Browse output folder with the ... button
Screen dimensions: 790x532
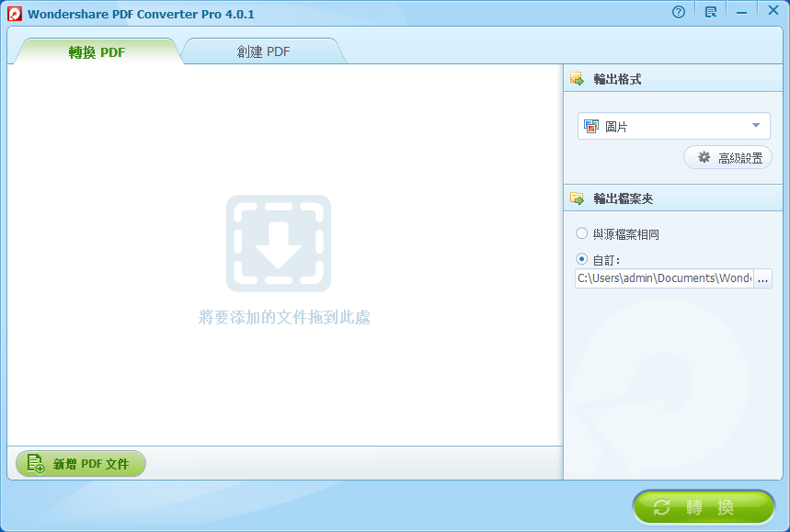pos(762,278)
